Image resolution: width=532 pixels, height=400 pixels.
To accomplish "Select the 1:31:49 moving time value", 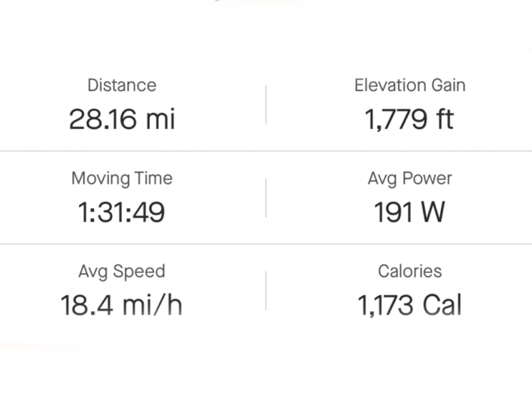I will point(122,212).
